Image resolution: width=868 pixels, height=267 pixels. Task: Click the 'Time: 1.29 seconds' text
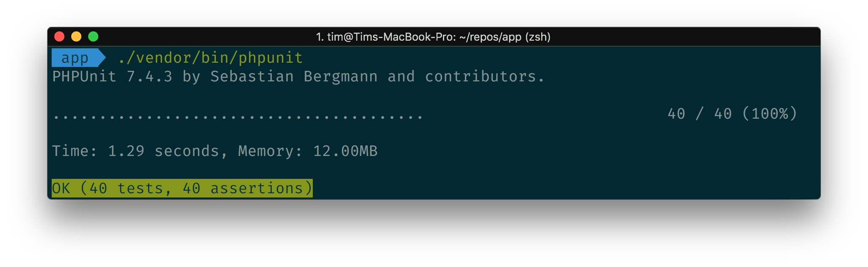tap(136, 151)
